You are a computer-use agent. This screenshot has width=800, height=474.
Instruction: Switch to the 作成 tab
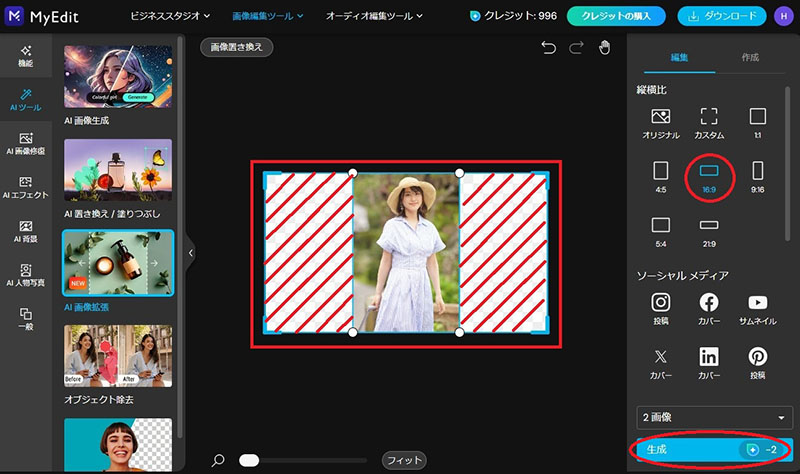tap(750, 58)
